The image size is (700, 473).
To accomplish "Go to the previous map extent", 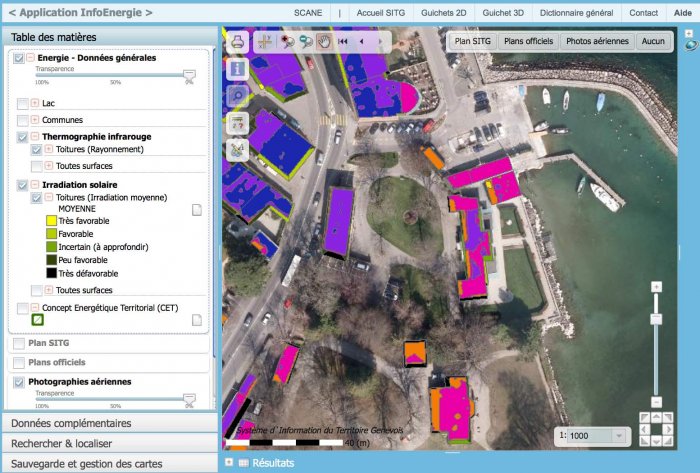I will click(x=361, y=41).
